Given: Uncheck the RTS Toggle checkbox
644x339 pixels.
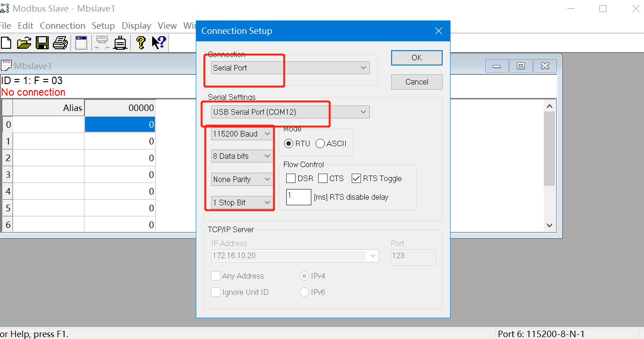Looking at the screenshot, I should click(x=356, y=178).
